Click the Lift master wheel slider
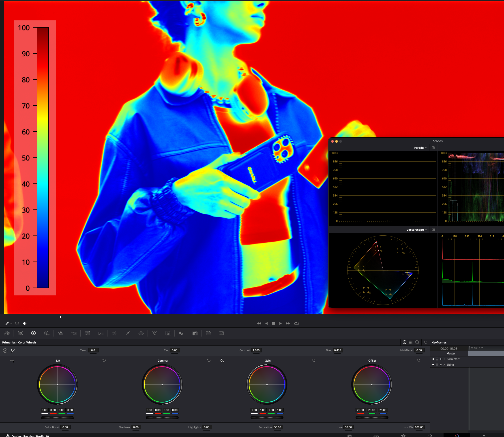504x437 pixels. click(57, 418)
